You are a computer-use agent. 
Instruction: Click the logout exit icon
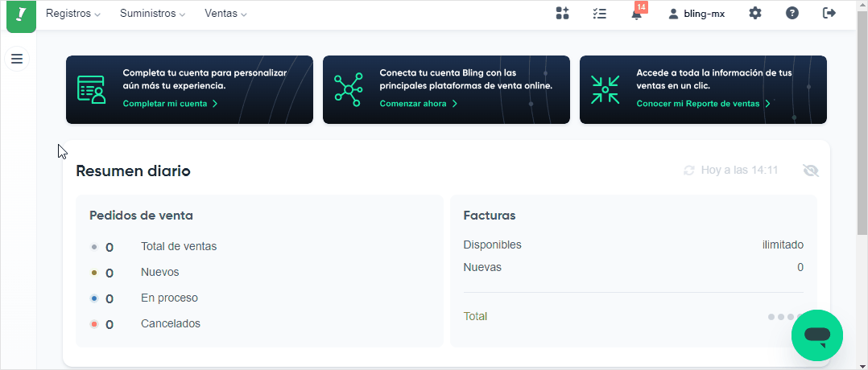pyautogui.click(x=829, y=14)
